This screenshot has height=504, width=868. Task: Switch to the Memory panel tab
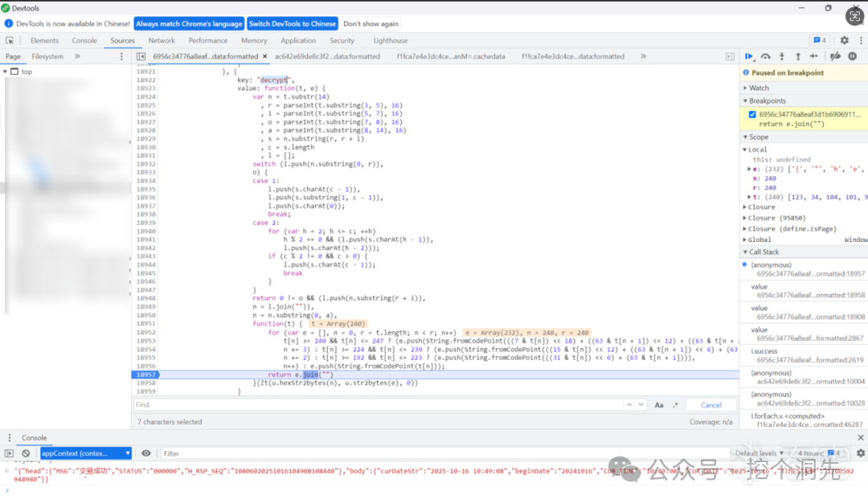tap(254, 40)
